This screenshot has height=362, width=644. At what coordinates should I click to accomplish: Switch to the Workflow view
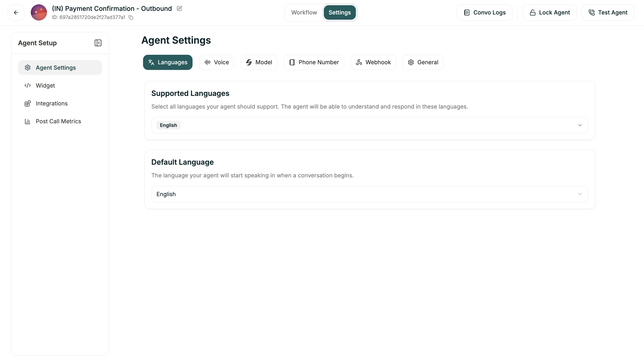tap(304, 12)
